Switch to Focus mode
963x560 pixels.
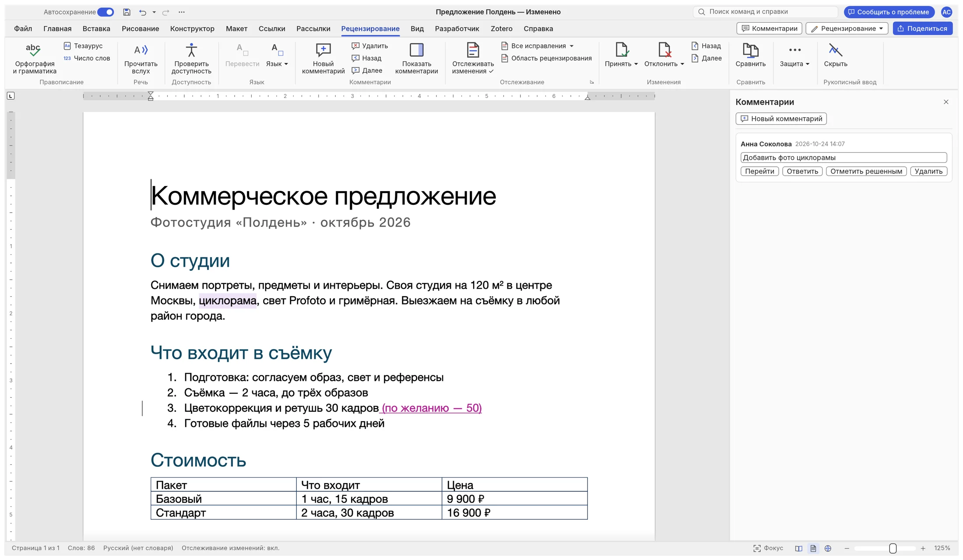[x=768, y=548]
